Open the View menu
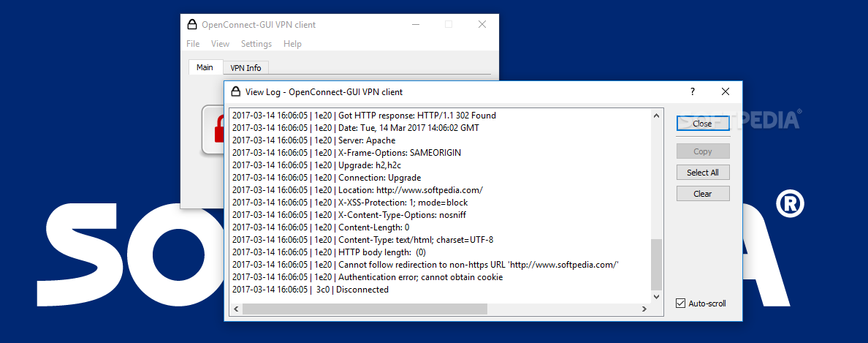The width and height of the screenshot is (868, 343). tap(220, 44)
